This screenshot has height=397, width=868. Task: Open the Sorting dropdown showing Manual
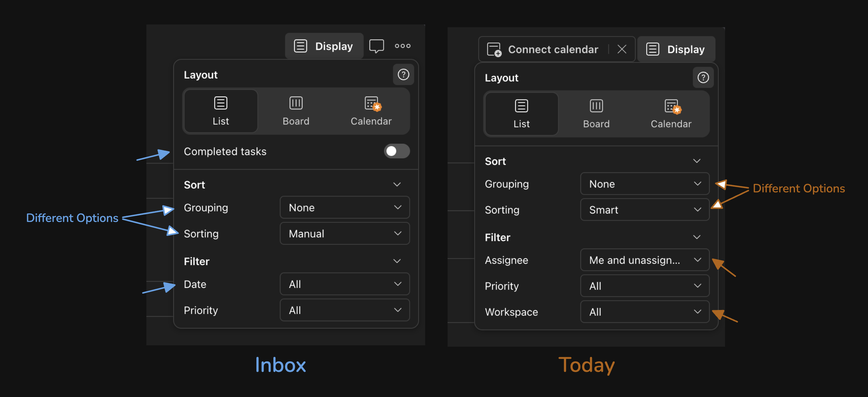point(344,234)
